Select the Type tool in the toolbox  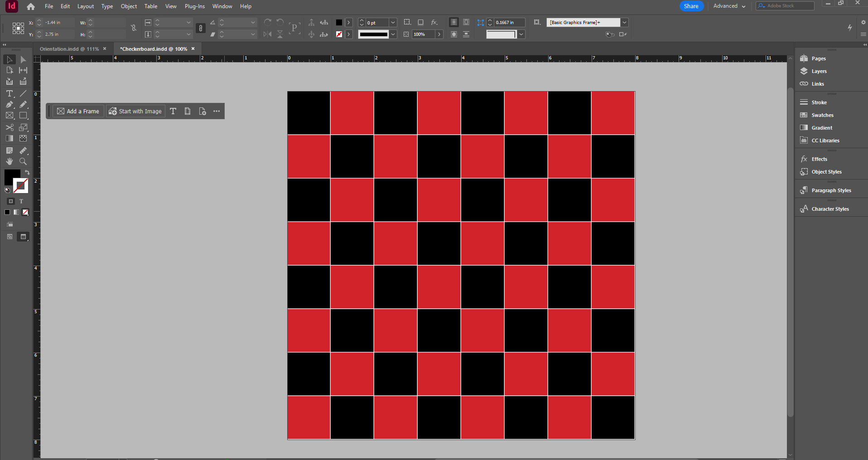click(x=9, y=93)
